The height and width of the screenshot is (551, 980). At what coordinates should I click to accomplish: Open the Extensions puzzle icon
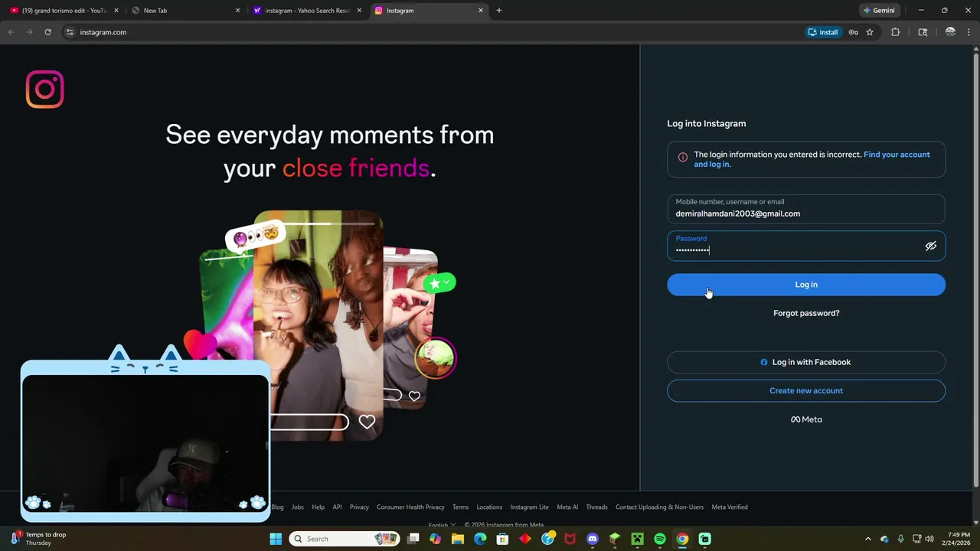pyautogui.click(x=895, y=32)
